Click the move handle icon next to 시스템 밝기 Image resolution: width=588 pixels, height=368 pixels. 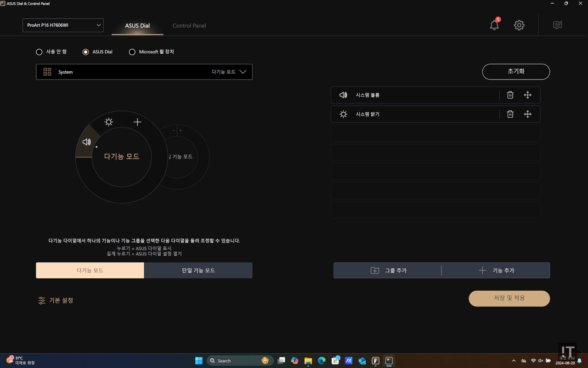click(x=527, y=114)
